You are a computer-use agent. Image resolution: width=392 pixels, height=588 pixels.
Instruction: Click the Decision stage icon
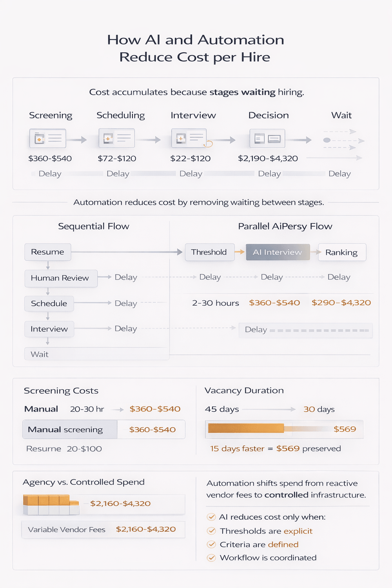pyautogui.click(x=267, y=138)
